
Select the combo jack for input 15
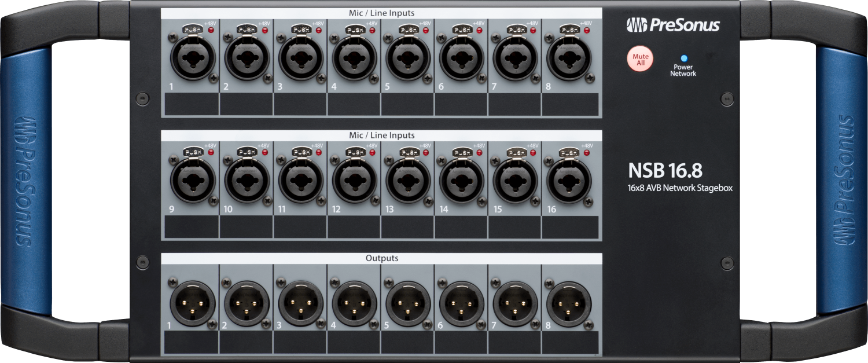tap(516, 180)
